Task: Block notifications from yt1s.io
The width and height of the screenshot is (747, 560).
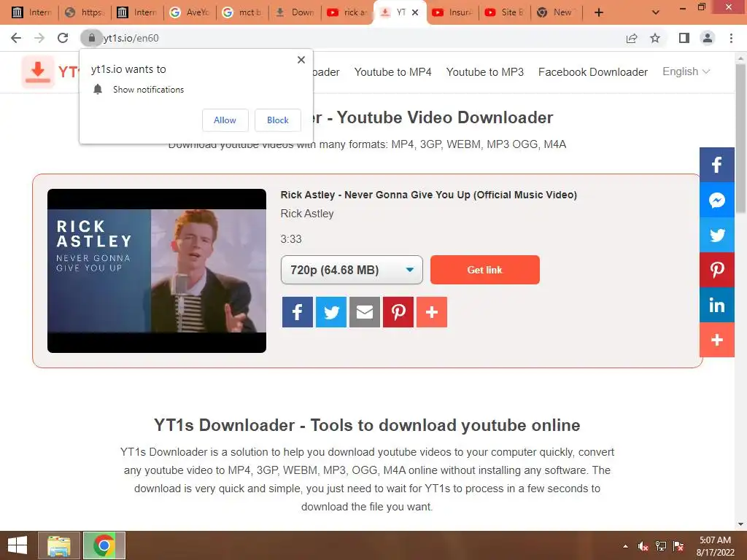Action: tap(278, 120)
